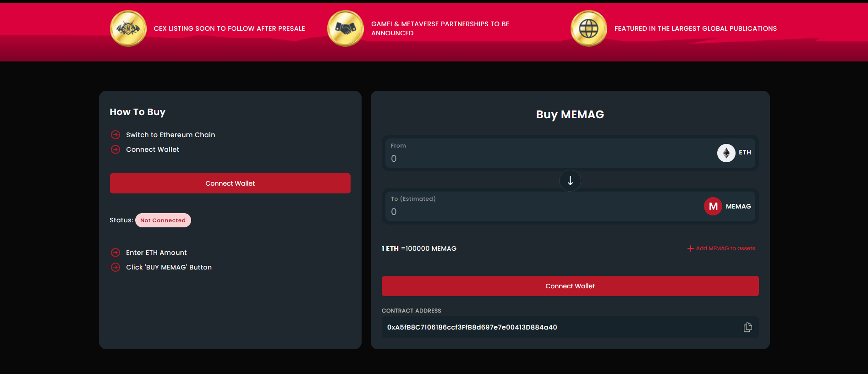
Task: Click Connect Wallet button in How To Buy panel
Action: click(x=230, y=183)
